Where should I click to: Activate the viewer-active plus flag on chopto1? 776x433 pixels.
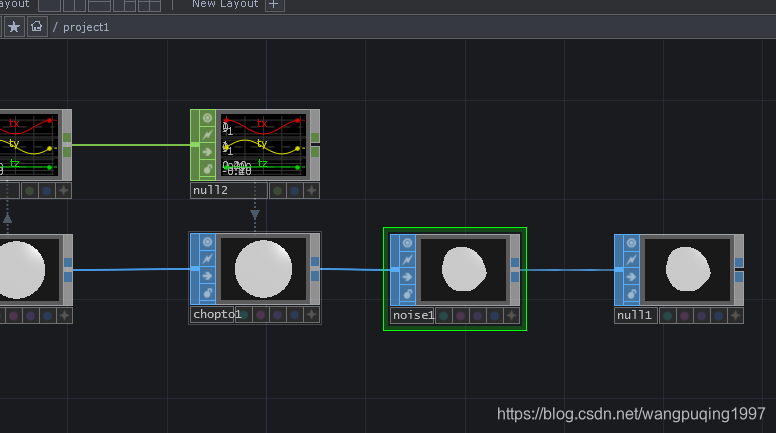(311, 314)
